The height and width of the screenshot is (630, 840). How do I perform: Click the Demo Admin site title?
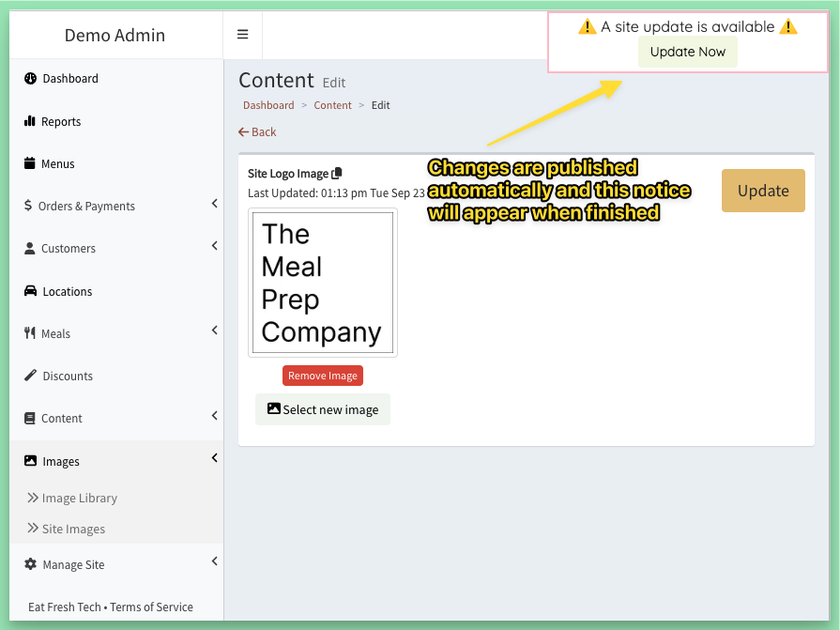pos(115,36)
